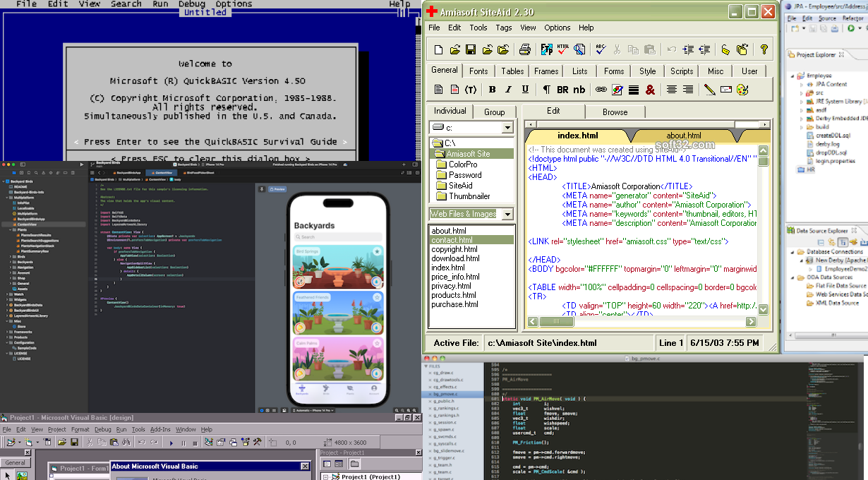Click the Save disk icon in Visual Basic
868x480 pixels.
point(74,442)
